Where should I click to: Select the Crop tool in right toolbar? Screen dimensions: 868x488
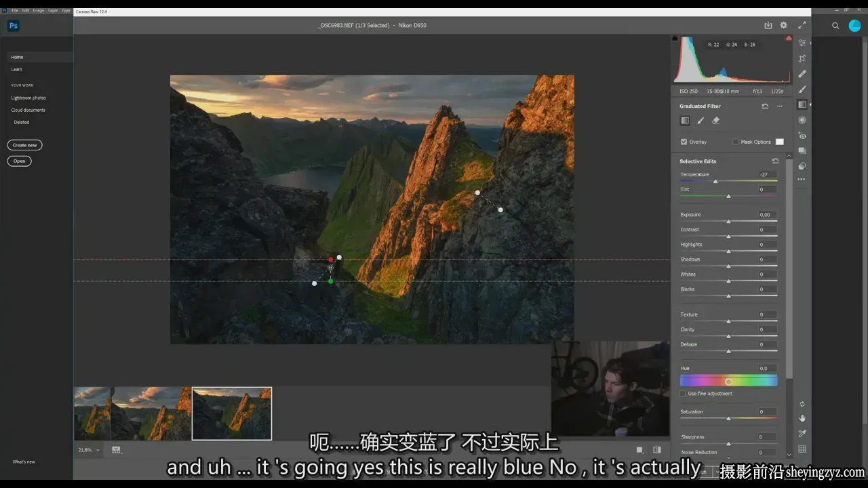[x=802, y=58]
